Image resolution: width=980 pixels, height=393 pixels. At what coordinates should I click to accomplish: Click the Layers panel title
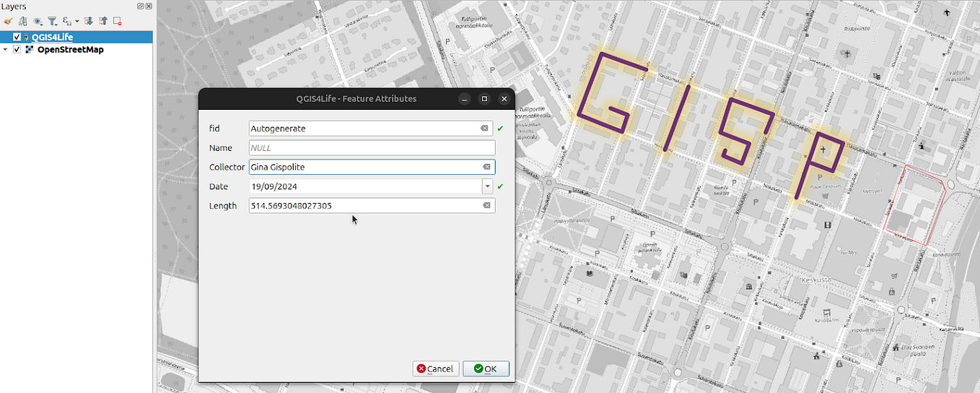14,6
